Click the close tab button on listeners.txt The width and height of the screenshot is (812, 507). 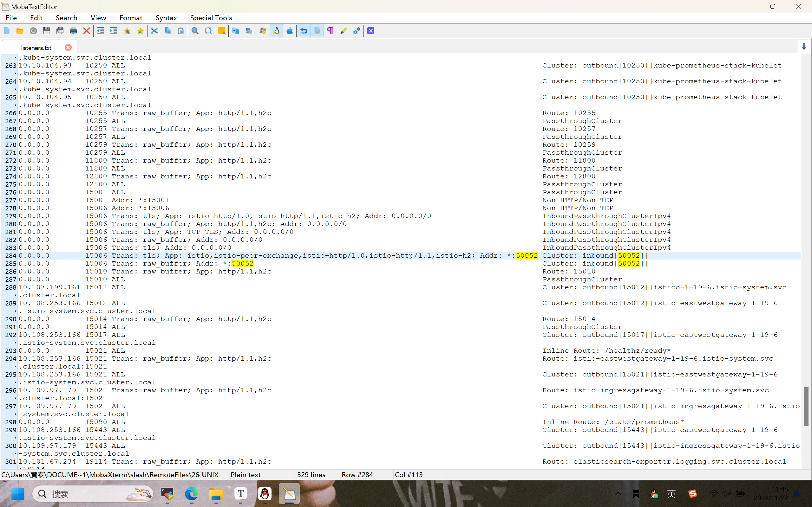[x=69, y=47]
